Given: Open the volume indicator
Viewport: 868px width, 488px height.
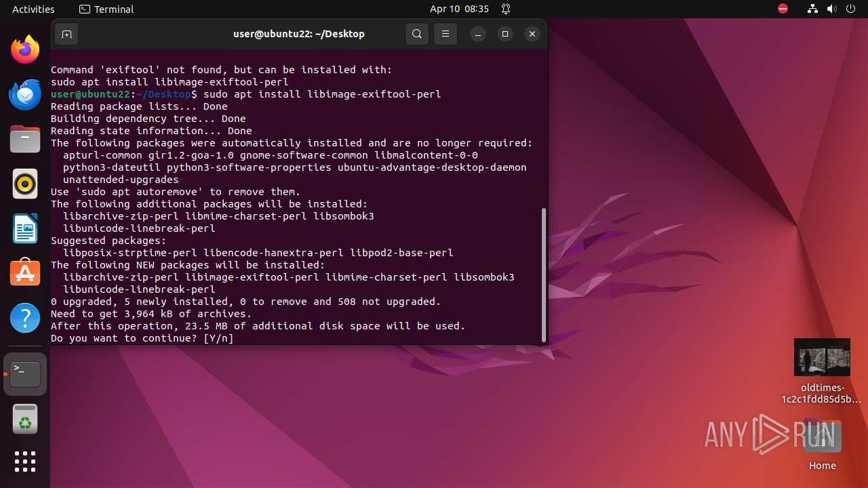Looking at the screenshot, I should point(832,9).
